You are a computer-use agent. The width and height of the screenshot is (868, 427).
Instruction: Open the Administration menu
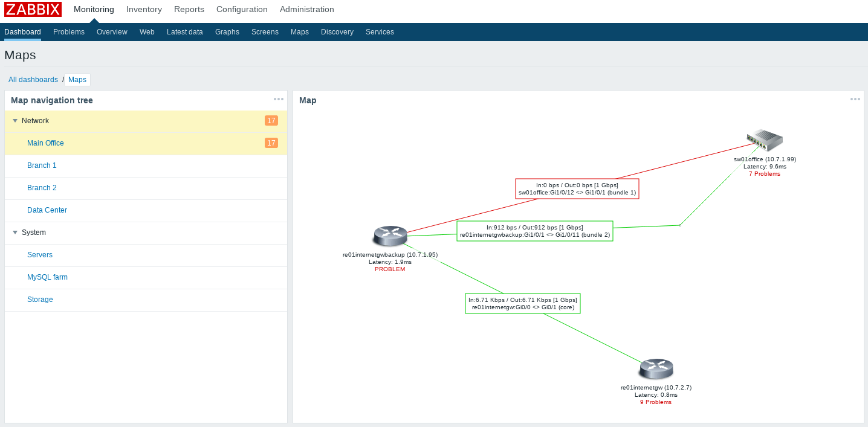pos(307,9)
